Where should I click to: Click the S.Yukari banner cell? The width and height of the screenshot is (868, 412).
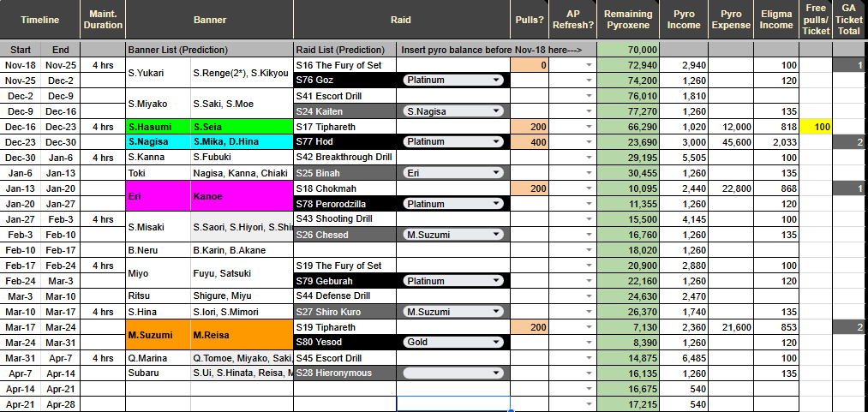159,73
